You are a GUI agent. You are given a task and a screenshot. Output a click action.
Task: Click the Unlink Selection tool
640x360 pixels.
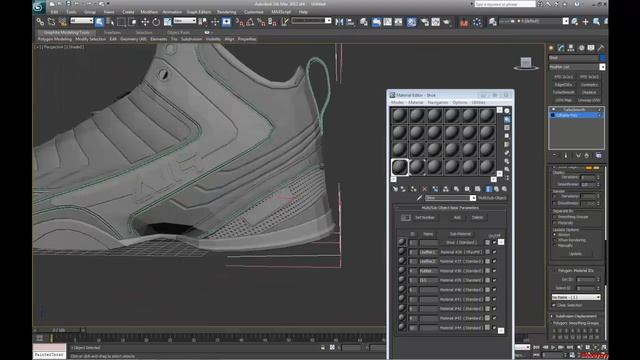[x=51, y=22]
